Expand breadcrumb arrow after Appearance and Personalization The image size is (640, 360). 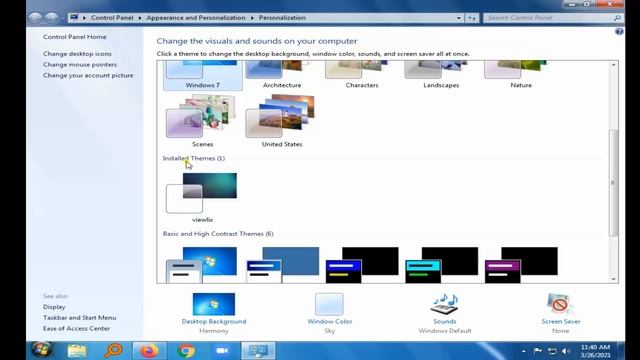(252, 18)
